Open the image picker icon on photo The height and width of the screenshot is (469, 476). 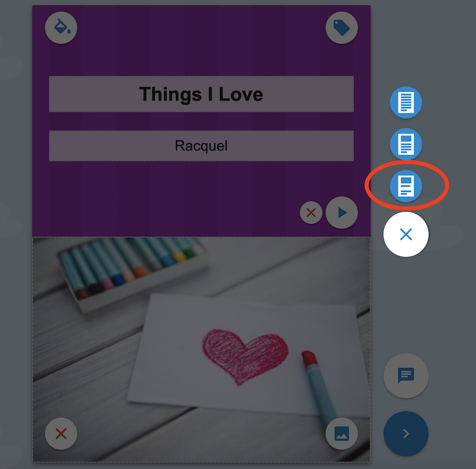click(x=342, y=433)
